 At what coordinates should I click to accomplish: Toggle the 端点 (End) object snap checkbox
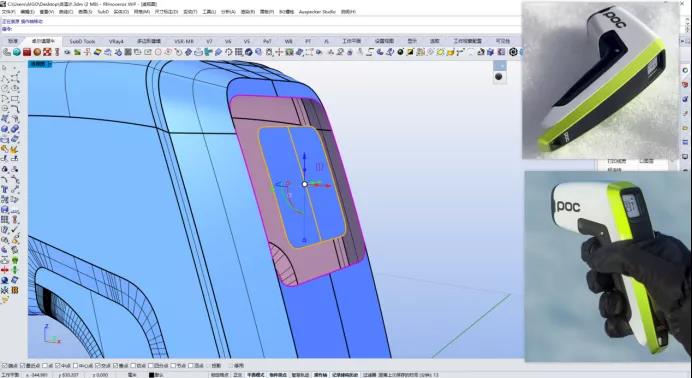5,366
